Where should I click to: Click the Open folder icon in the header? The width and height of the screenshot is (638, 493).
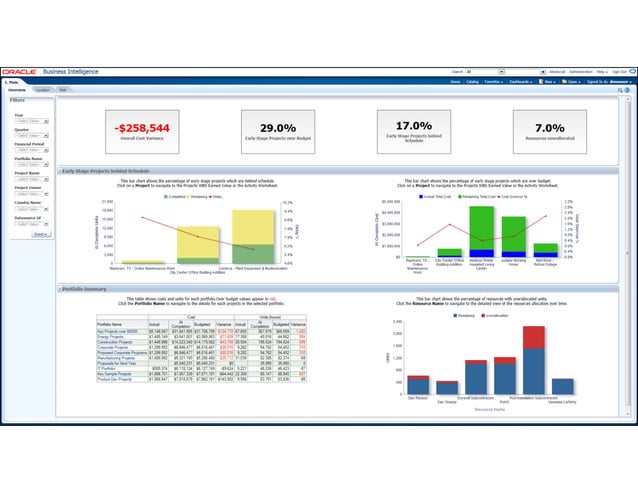click(564, 81)
